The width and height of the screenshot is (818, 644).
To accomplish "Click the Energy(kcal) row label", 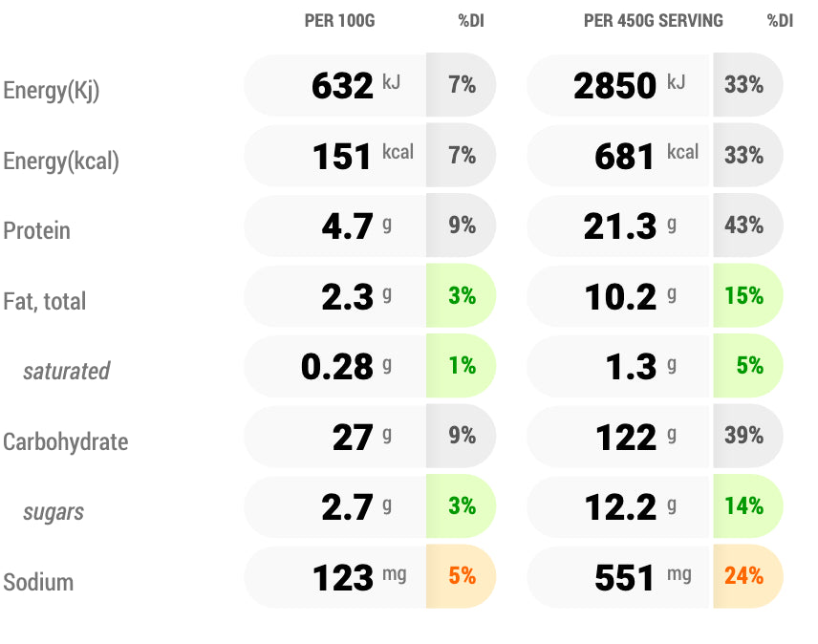I will 61,161.
